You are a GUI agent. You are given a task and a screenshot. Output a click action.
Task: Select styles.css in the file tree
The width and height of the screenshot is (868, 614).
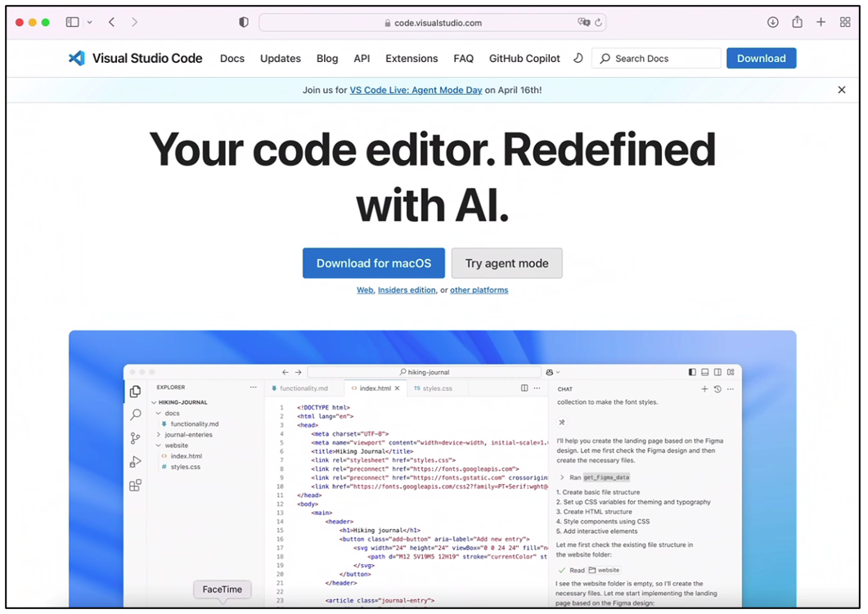186,467
